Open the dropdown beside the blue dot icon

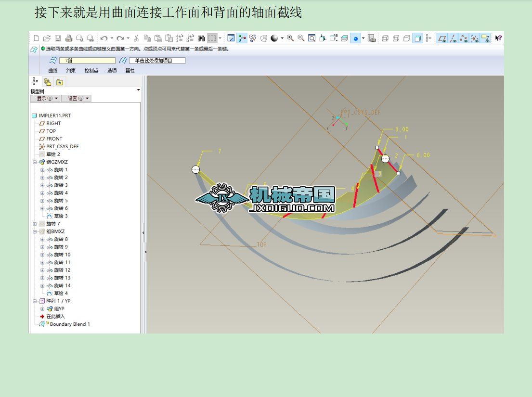click(x=363, y=38)
